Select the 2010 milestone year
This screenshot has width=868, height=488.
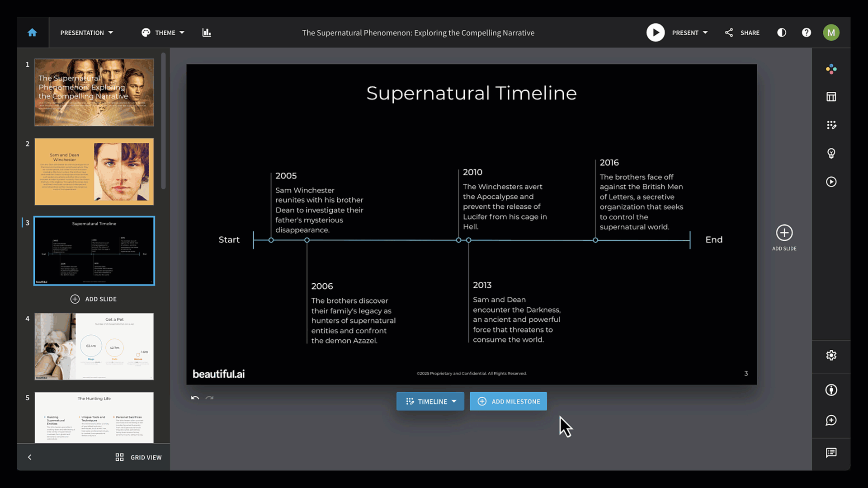472,172
